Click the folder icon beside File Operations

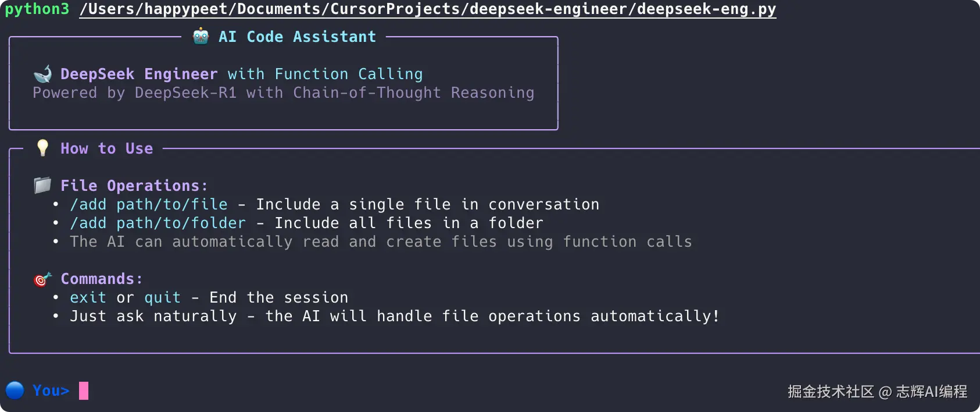coord(42,185)
